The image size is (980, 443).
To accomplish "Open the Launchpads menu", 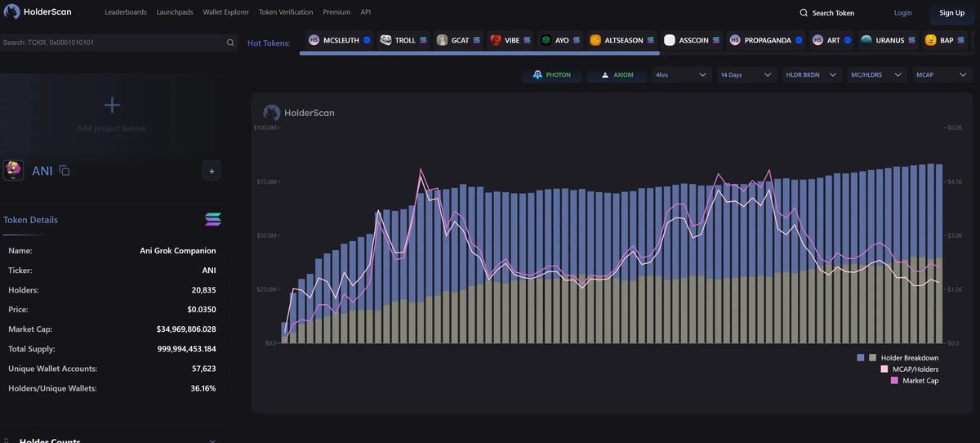I will (174, 12).
